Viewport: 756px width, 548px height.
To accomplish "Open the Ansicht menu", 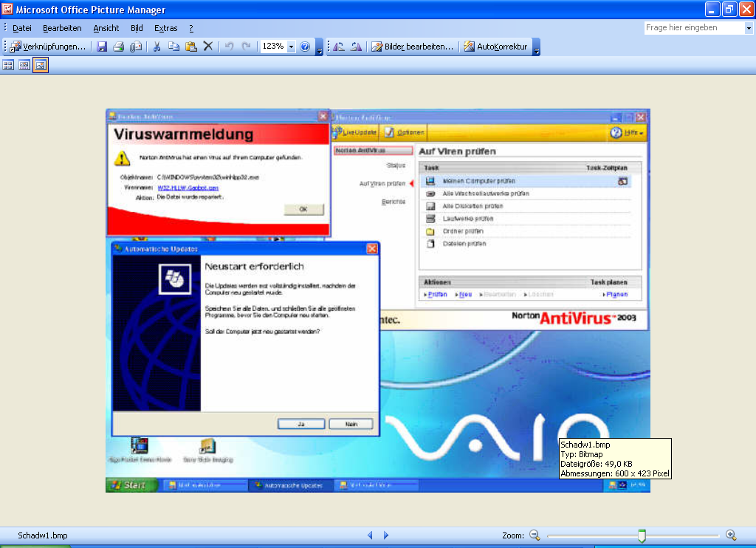I will (106, 29).
